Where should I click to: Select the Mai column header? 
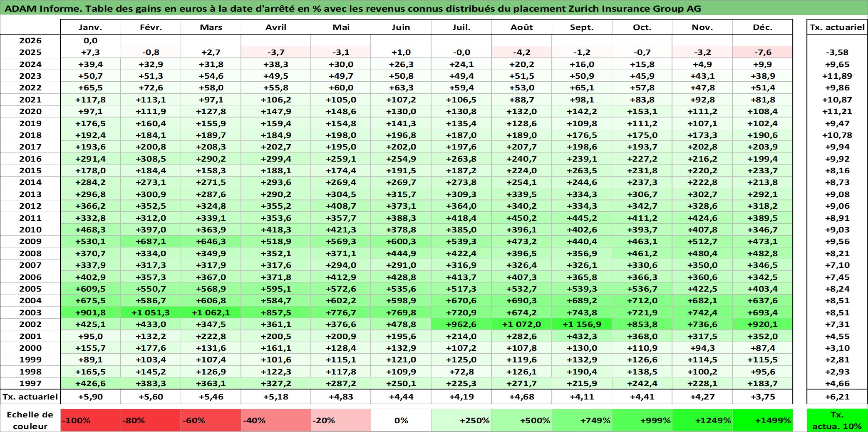point(341,27)
